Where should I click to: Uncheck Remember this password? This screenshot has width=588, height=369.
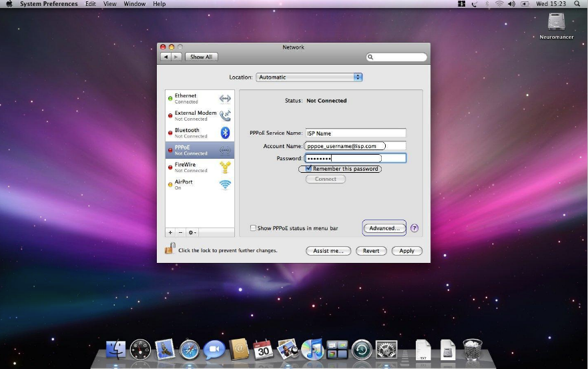tap(308, 169)
